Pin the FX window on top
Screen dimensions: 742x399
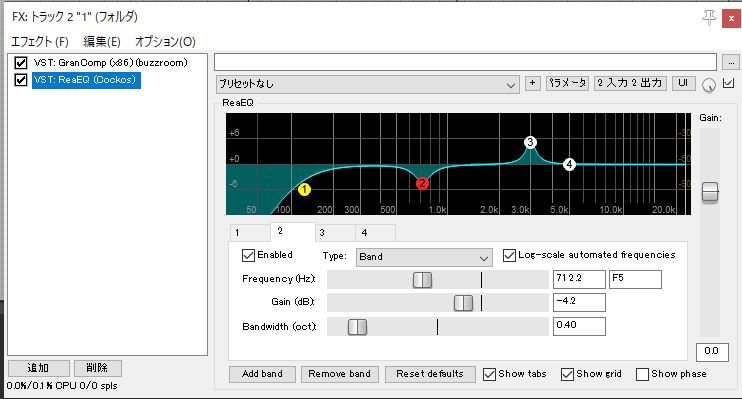coord(709,18)
